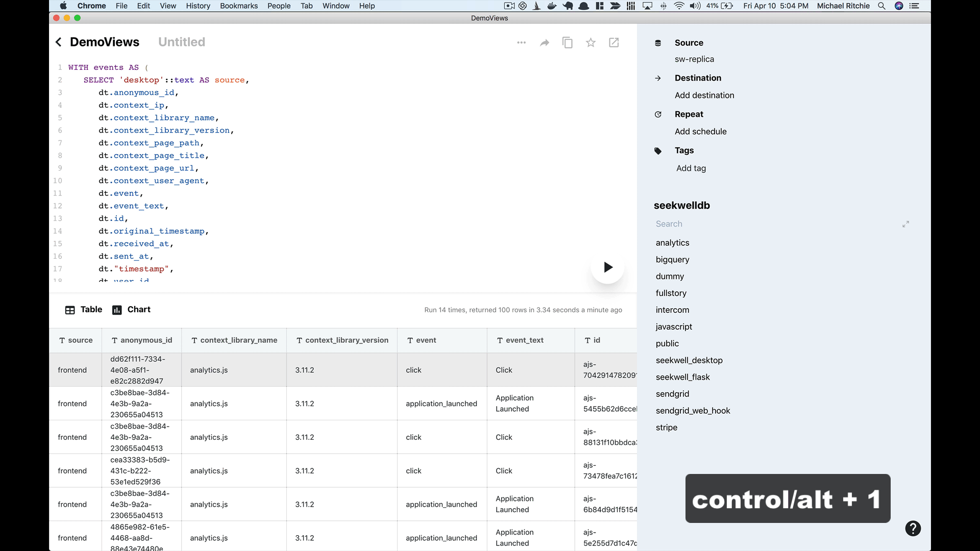The height and width of the screenshot is (551, 980).
Task: Click the Tags icon in sidebar
Action: (x=658, y=151)
